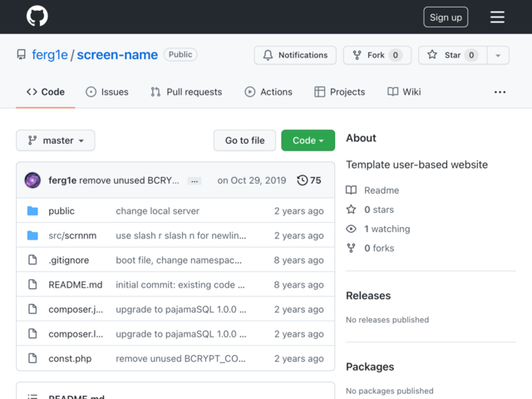
Task: Click the repository book icon beside ferg1e
Action: point(22,55)
